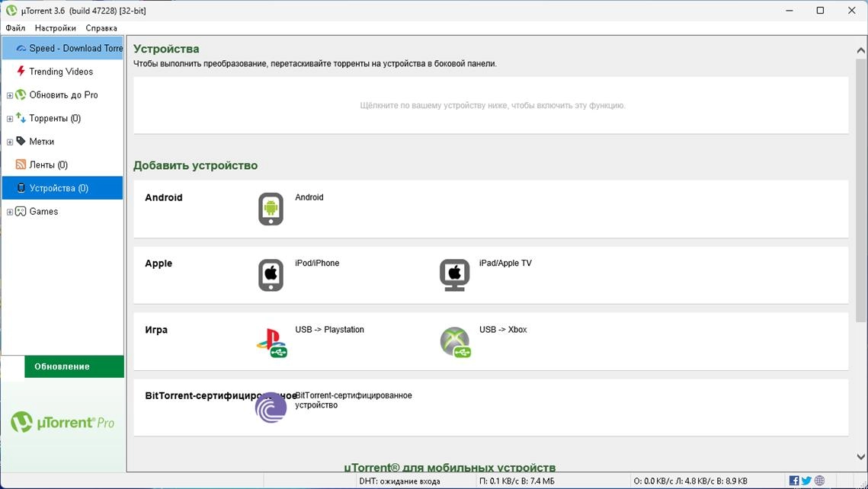Open Trending Videos in sidebar
Image resolution: width=868 pixels, height=489 pixels.
point(61,72)
